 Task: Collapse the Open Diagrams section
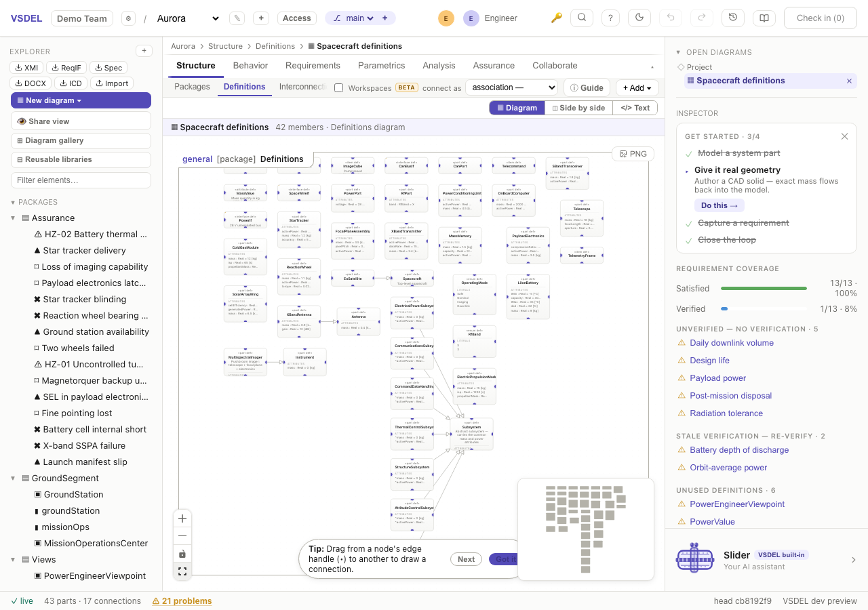pos(678,52)
